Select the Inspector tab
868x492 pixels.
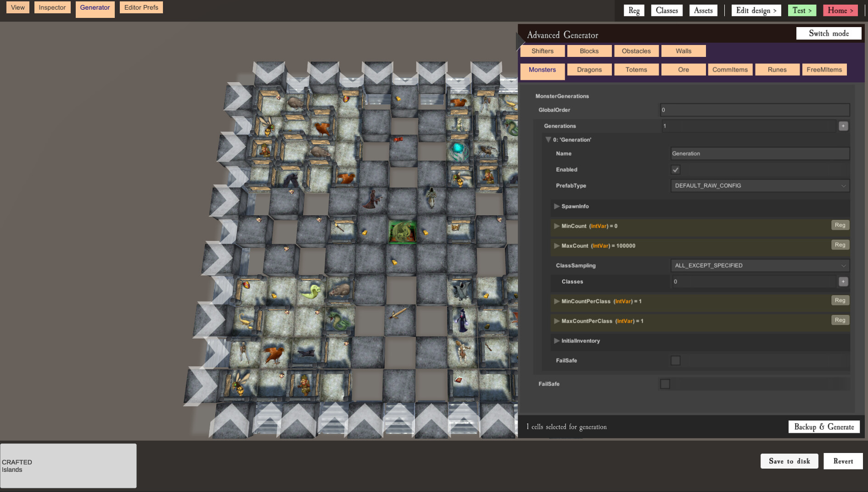point(52,7)
